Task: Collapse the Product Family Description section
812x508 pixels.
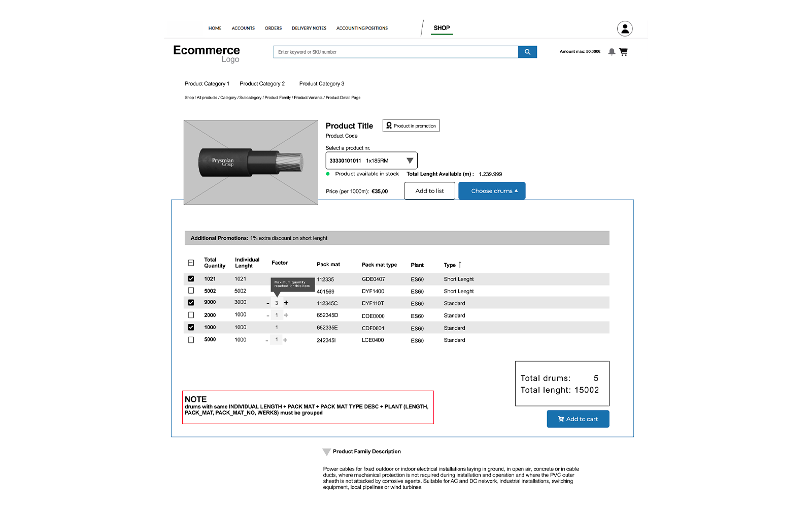Action: pos(326,452)
